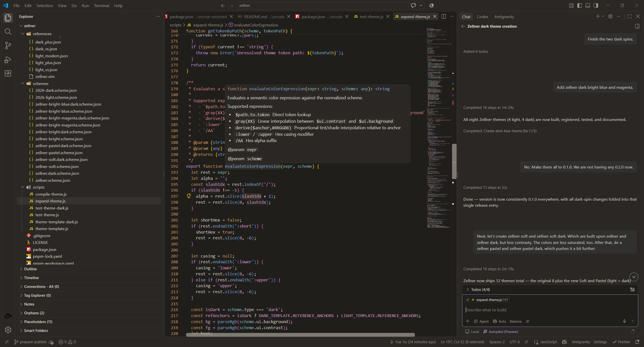Open the Search view in activity bar
The height and width of the screenshot is (347, 644).
8,32
